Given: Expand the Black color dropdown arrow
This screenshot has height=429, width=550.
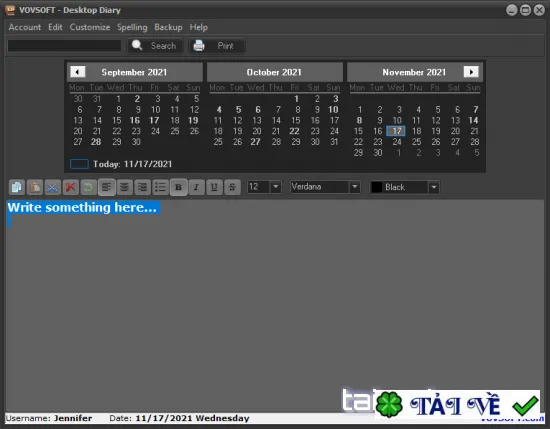Looking at the screenshot, I should pos(434,187).
